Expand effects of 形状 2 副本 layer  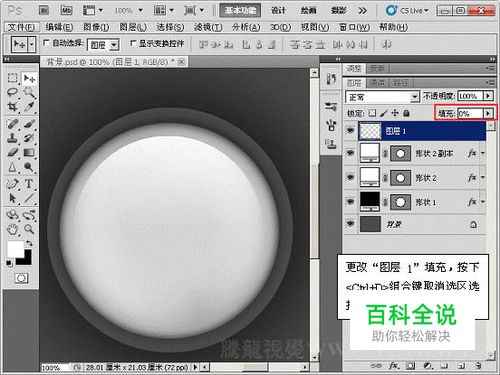(483, 153)
